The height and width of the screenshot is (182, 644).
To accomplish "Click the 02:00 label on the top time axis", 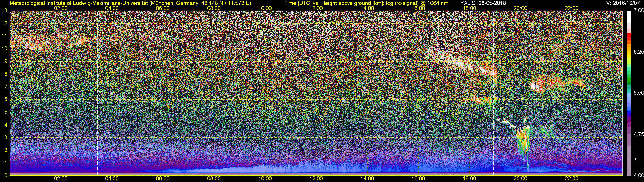I will [x=61, y=8].
